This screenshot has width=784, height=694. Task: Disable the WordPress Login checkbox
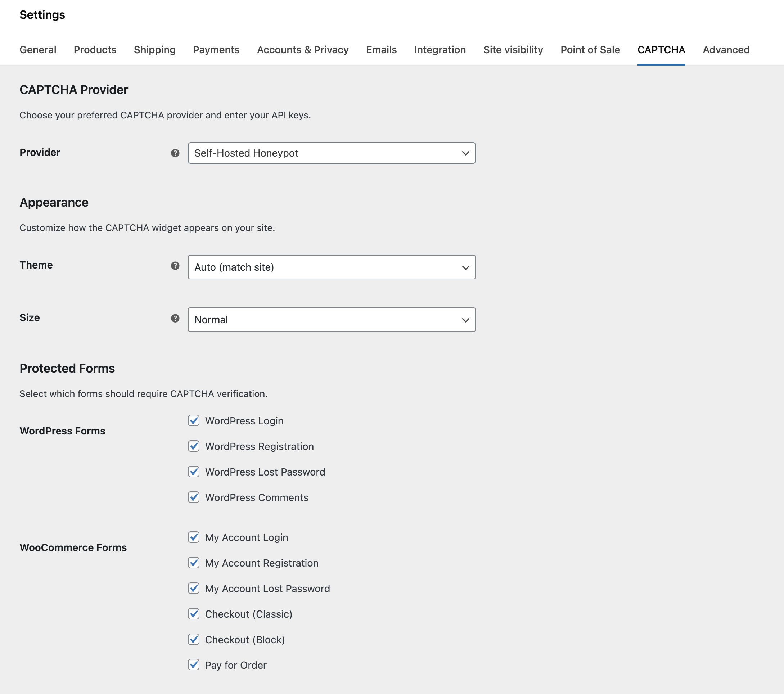click(x=194, y=420)
